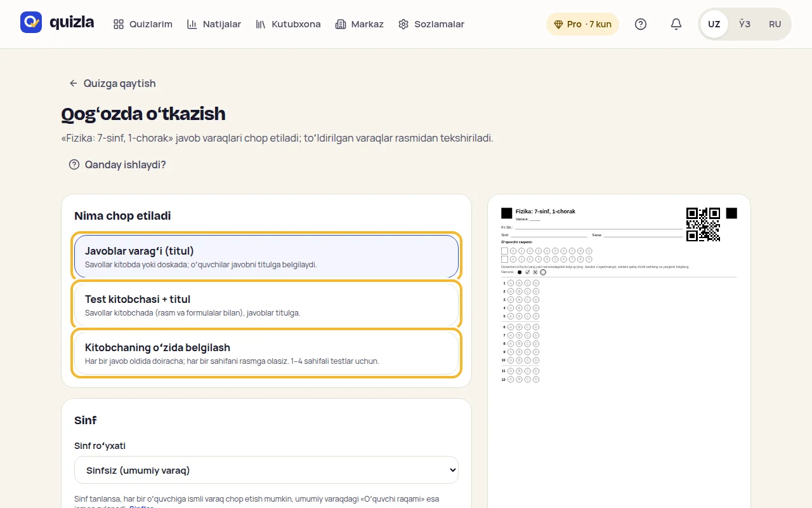Viewport: 812px width, 508px height.
Task: Select Test kitobchasi + titul option
Action: coord(266,305)
